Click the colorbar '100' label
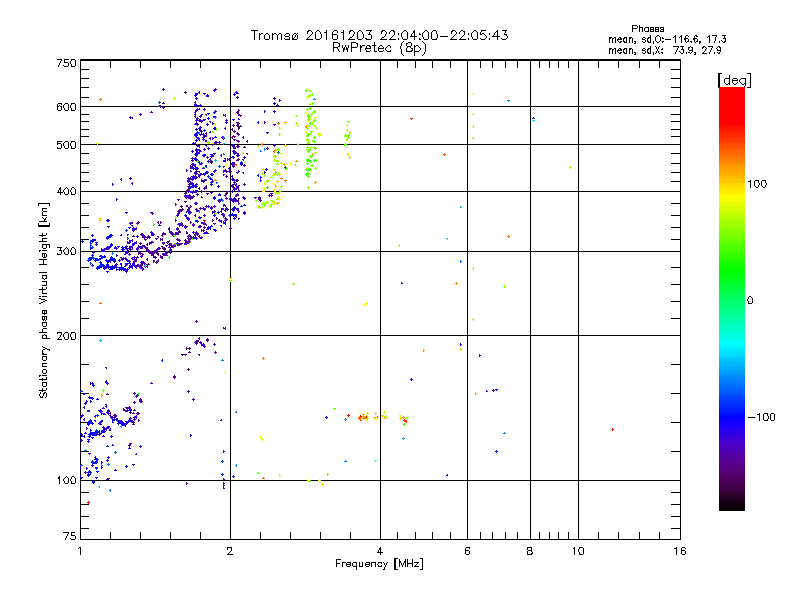Image resolution: width=800 pixels, height=600 pixels. 757,184
